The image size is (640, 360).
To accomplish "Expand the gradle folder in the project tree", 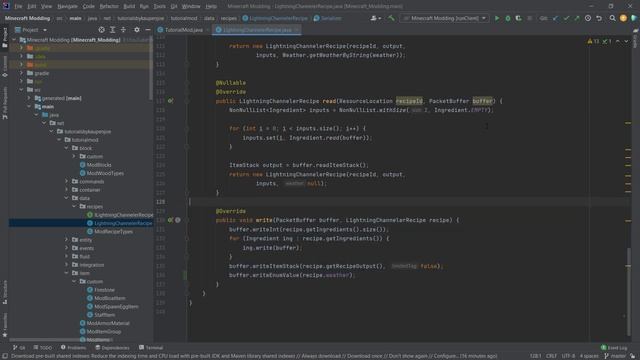I will 21,73.
